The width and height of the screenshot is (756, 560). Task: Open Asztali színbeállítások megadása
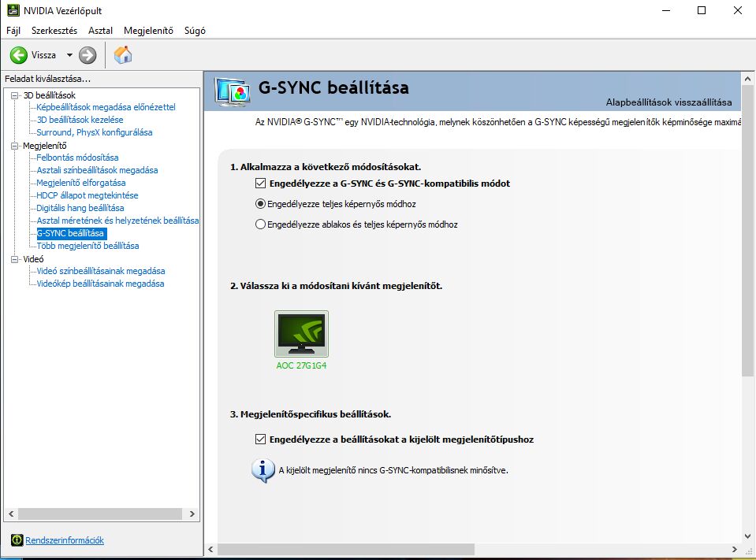coord(98,170)
